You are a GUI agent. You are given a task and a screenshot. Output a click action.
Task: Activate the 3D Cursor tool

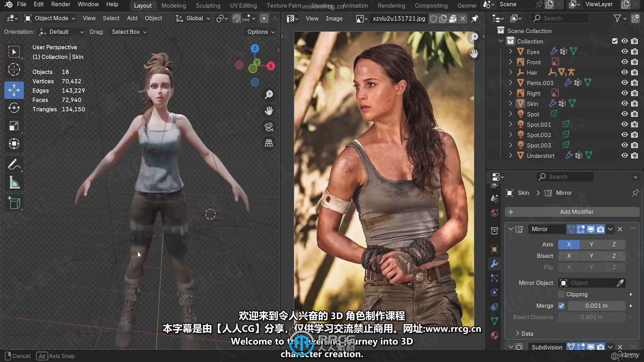pos(14,70)
